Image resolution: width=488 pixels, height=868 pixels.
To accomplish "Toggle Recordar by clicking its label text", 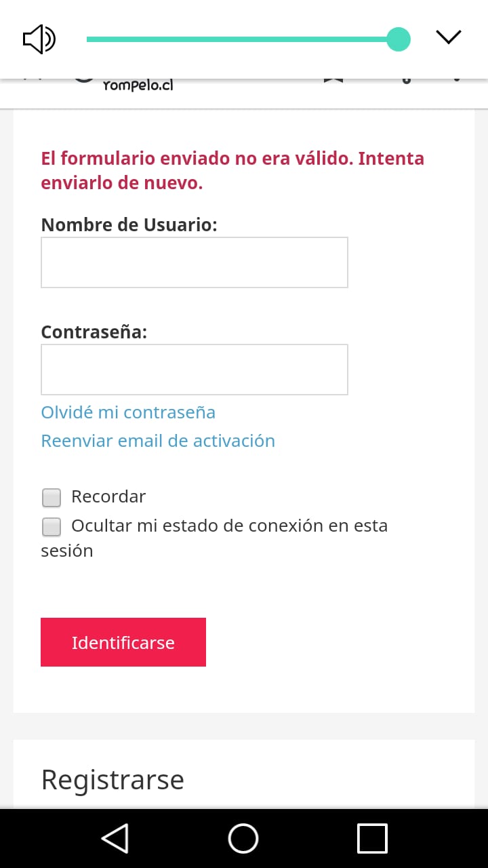I will pyautogui.click(x=108, y=496).
